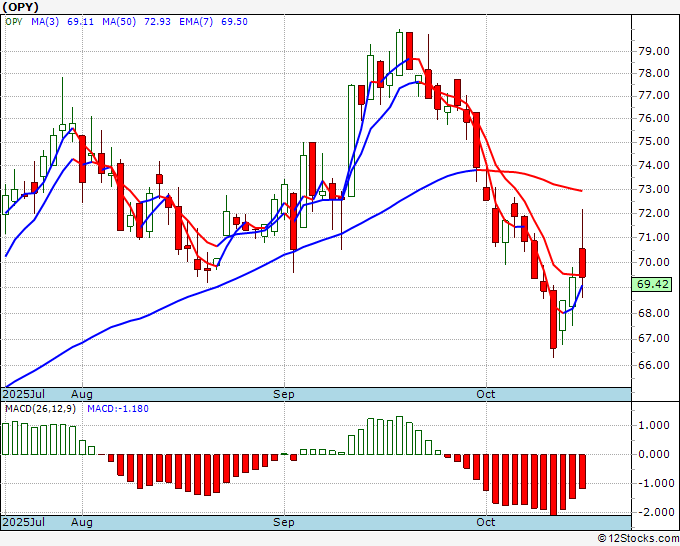Select the EMA(7) legend label

[x=196, y=22]
